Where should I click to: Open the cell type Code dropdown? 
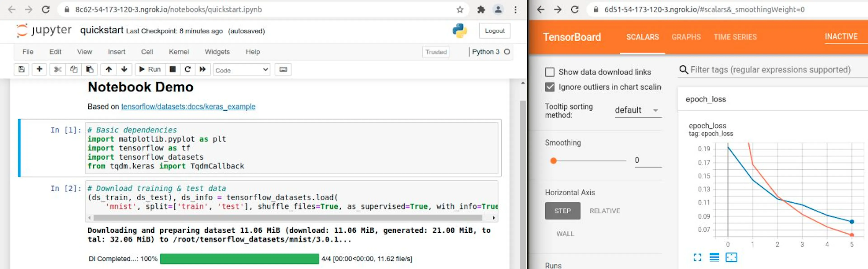click(242, 70)
